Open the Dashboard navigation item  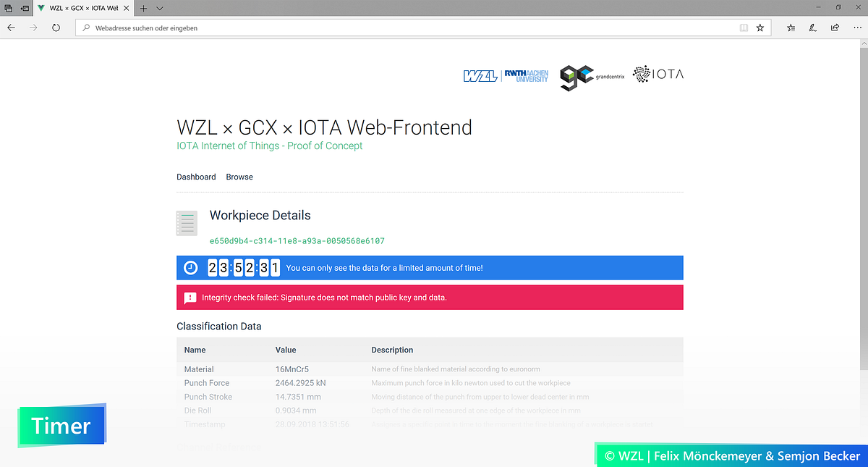[196, 177]
